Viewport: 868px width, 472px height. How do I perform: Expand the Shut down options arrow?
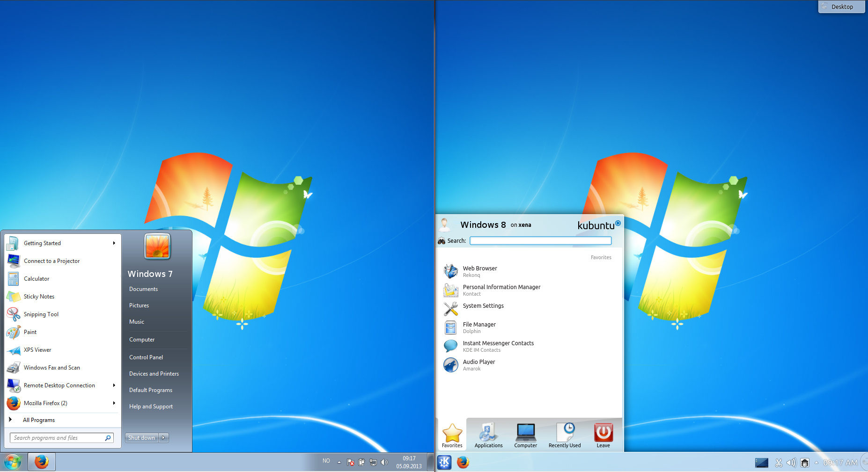point(163,437)
